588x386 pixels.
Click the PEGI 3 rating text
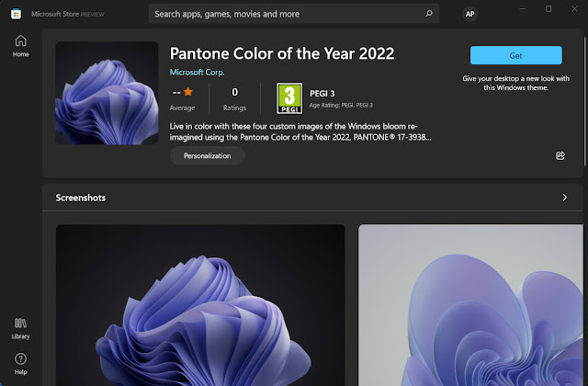(322, 94)
